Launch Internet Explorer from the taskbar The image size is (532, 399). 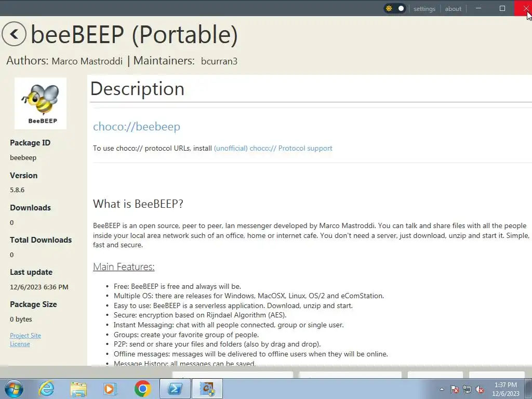[46, 389]
